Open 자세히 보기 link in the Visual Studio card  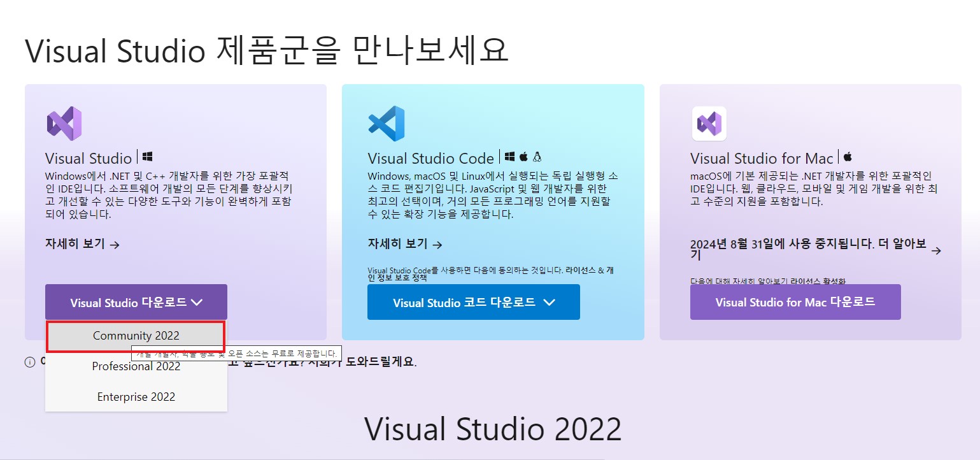pyautogui.click(x=83, y=244)
